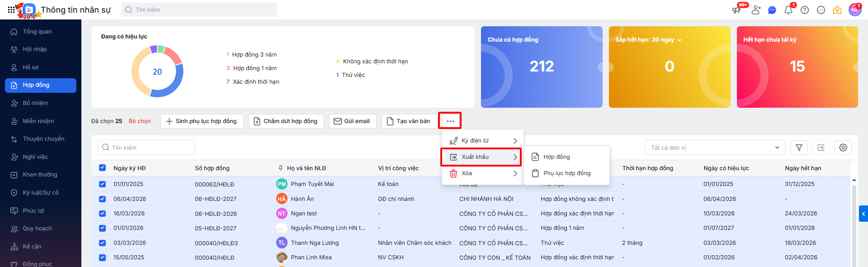This screenshot has width=868, height=267.
Task: Open the notifications bell
Action: (788, 10)
